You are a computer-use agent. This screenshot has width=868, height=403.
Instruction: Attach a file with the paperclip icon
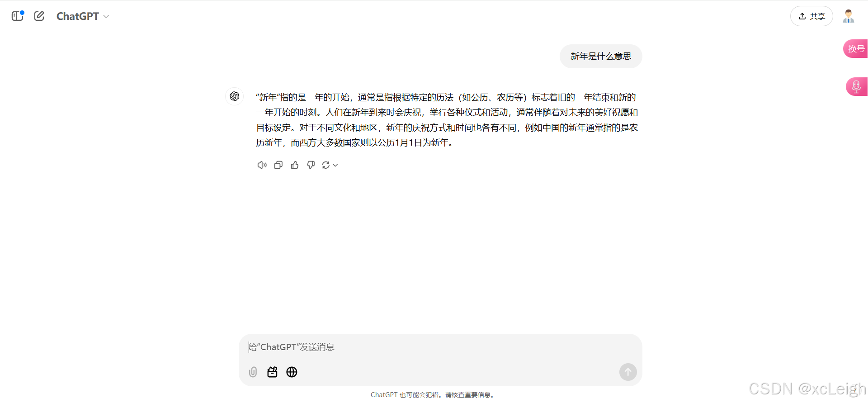(253, 372)
